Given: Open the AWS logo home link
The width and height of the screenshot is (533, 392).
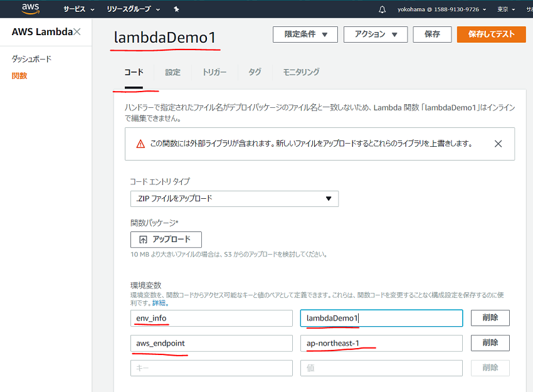Looking at the screenshot, I should (31, 9).
